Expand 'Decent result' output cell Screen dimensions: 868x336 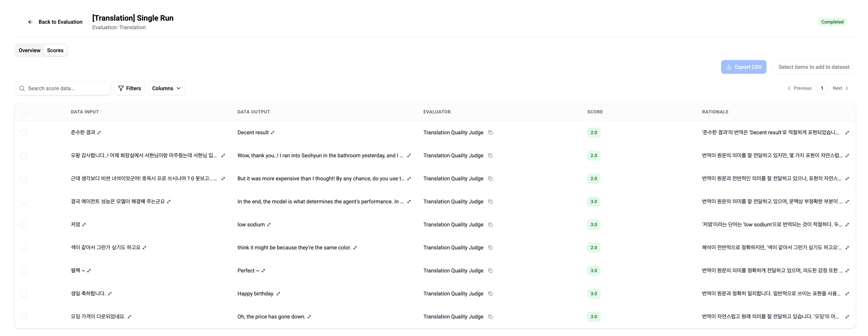[x=273, y=132]
